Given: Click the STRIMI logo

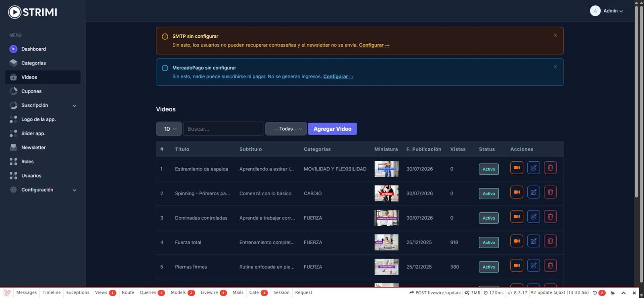Looking at the screenshot, I should click(x=33, y=12).
